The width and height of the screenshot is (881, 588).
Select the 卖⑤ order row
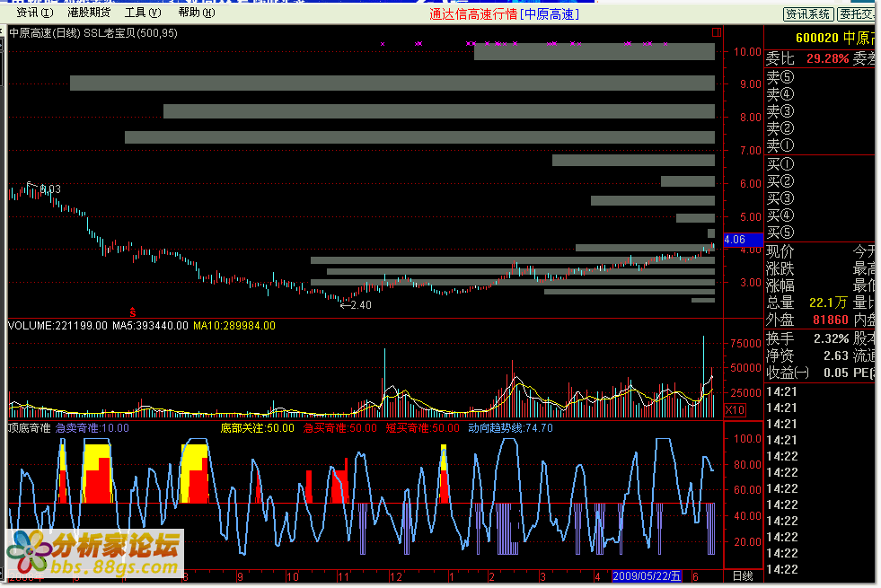point(821,77)
